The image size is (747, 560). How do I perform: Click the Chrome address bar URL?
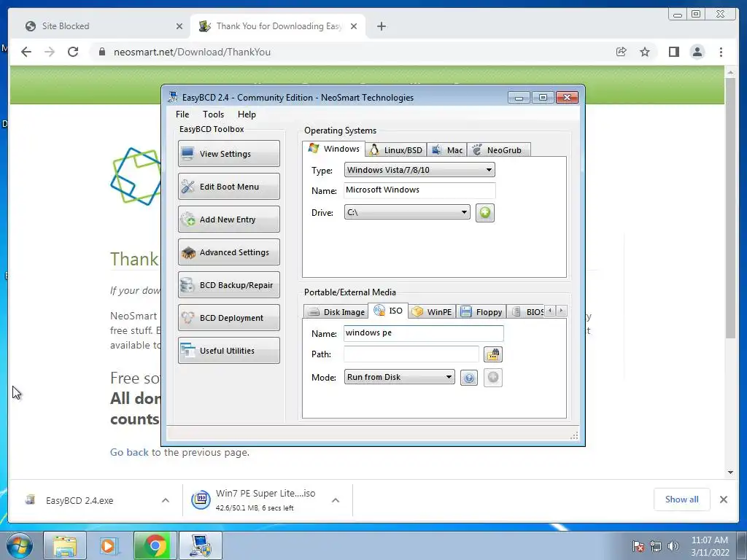click(x=192, y=52)
